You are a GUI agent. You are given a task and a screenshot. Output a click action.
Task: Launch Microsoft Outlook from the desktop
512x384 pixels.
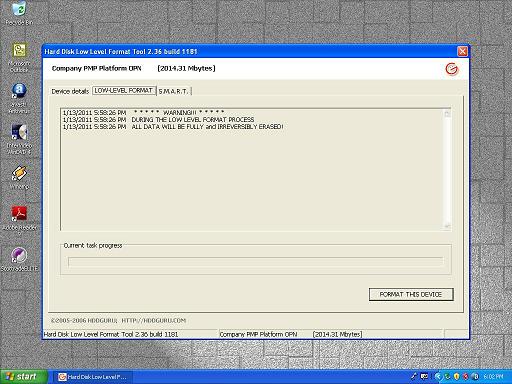19,57
